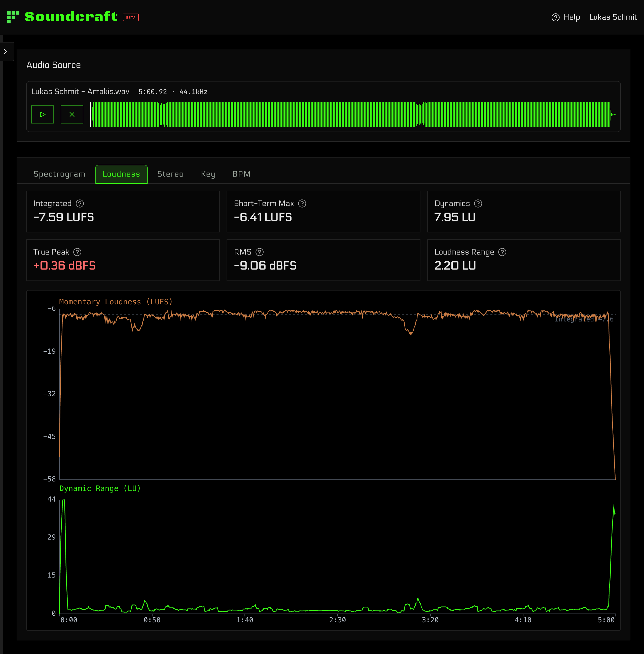This screenshot has height=654, width=644.
Task: Expand the collapsed left sidebar chevron
Action: tap(5, 52)
